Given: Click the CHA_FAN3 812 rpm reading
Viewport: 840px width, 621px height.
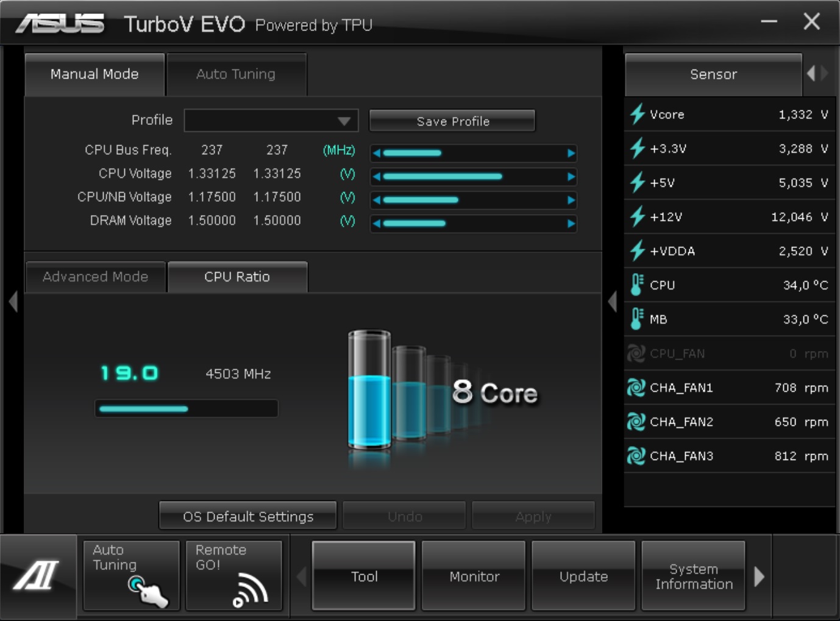Looking at the screenshot, I should coord(801,456).
